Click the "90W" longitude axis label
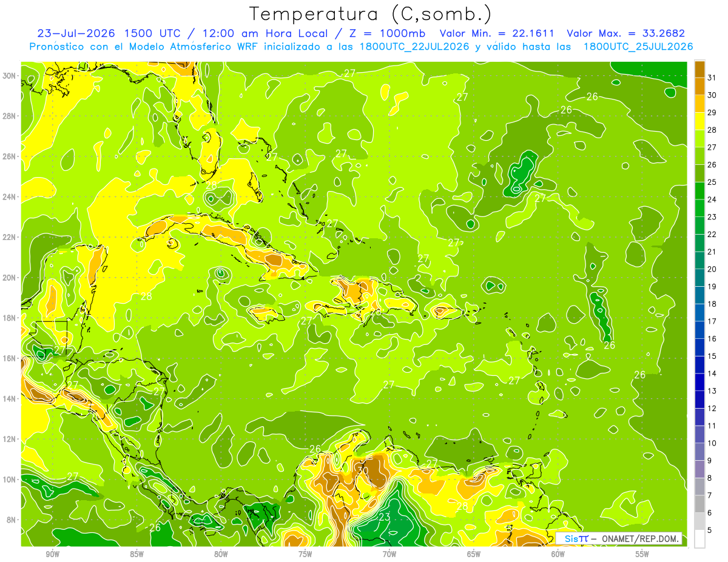The image size is (728, 562). coord(52,554)
